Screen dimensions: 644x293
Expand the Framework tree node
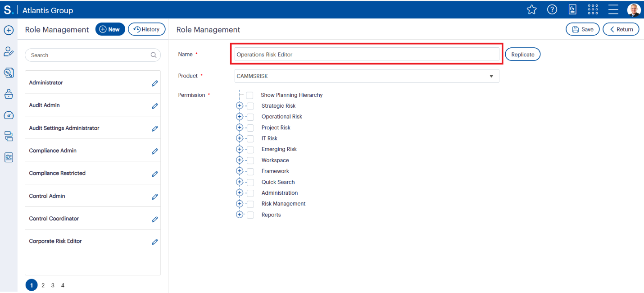point(240,171)
